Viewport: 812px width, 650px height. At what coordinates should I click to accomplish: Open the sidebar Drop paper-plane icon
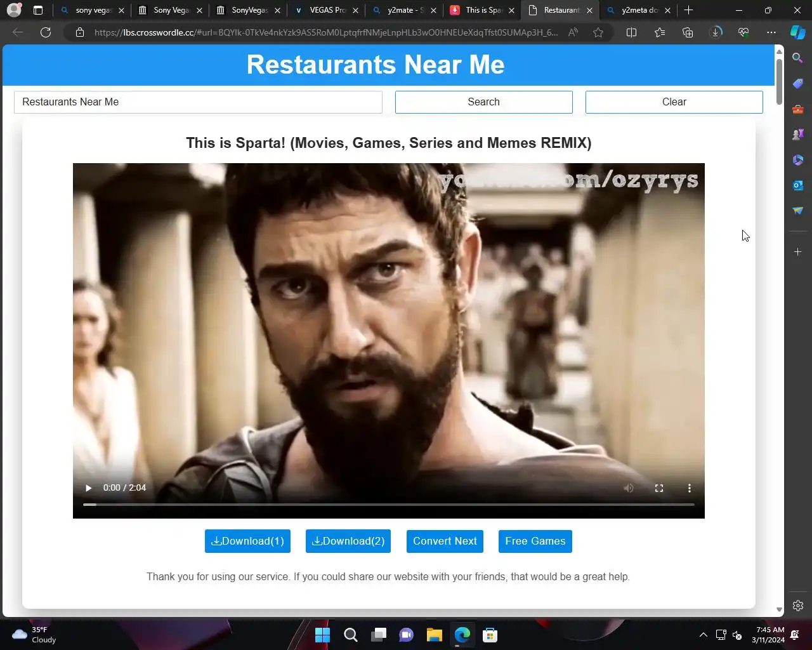[798, 211]
